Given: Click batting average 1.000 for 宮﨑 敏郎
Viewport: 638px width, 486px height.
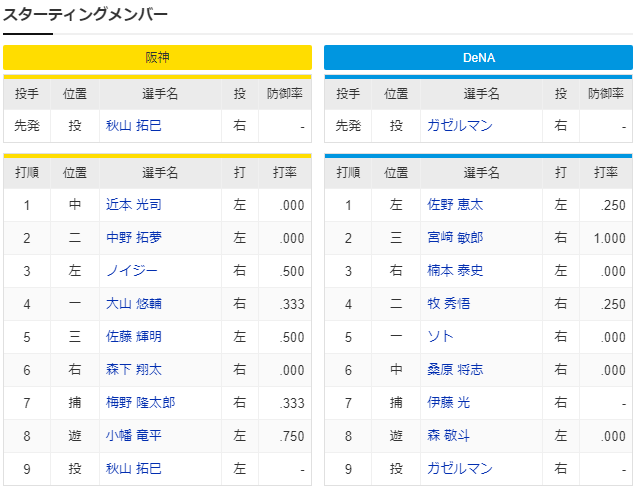Looking at the screenshot, I should [x=609, y=238].
